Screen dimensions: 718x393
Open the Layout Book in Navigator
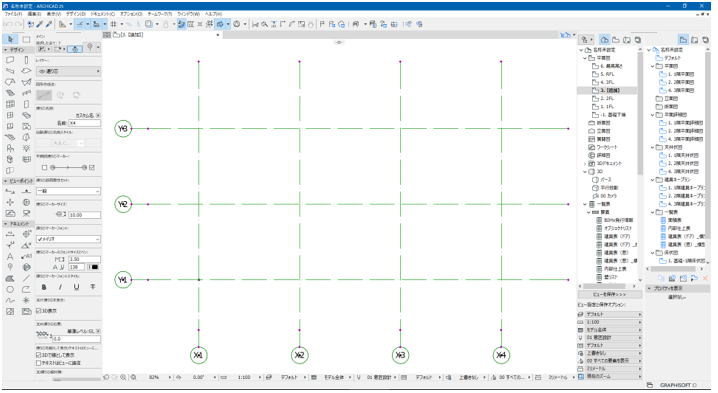coord(627,40)
